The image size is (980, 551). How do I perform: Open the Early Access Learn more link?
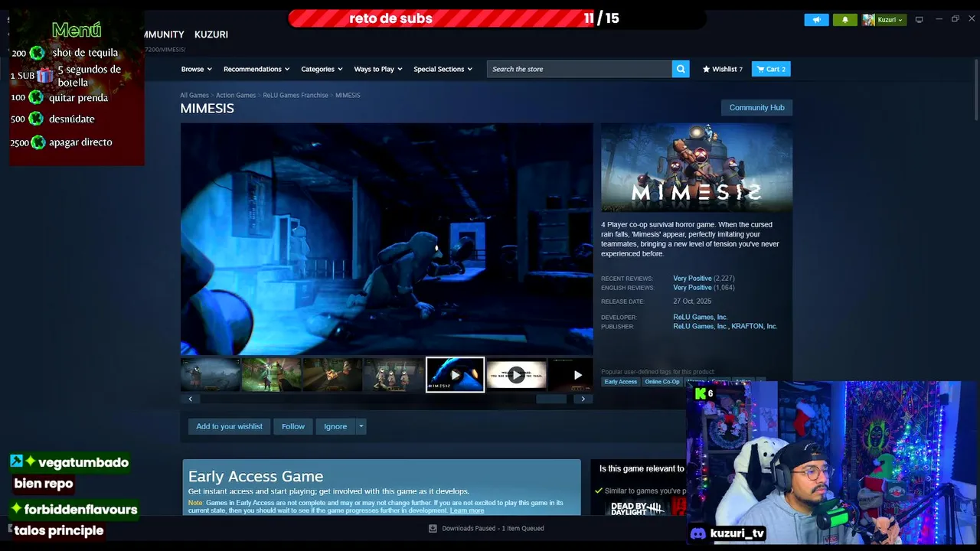pos(467,510)
